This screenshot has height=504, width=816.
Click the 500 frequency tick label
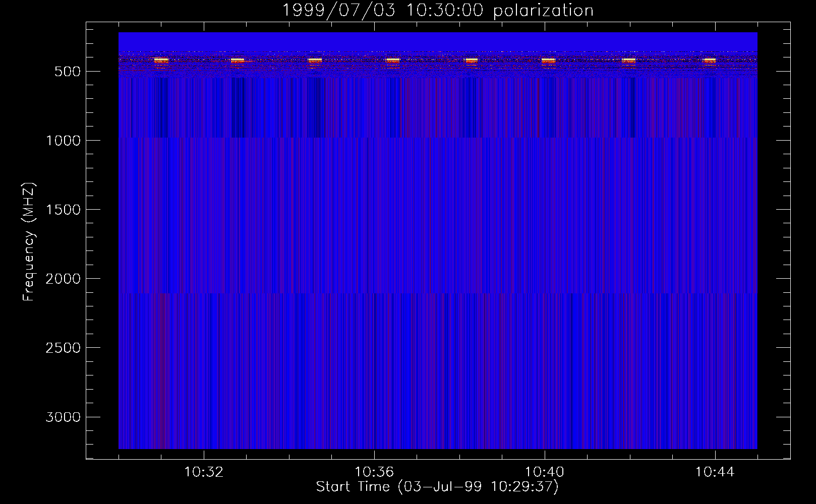[68, 72]
